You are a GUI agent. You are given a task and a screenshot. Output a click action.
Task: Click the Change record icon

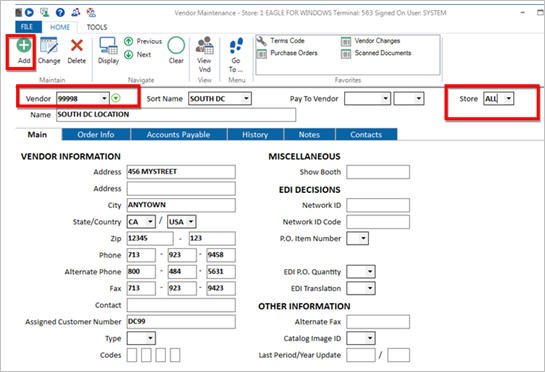point(49,46)
